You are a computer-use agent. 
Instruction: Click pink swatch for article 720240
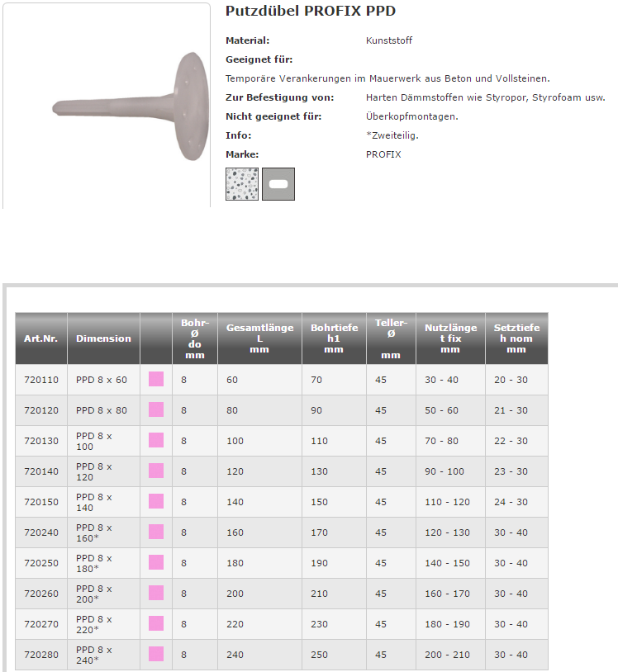pyautogui.click(x=156, y=532)
